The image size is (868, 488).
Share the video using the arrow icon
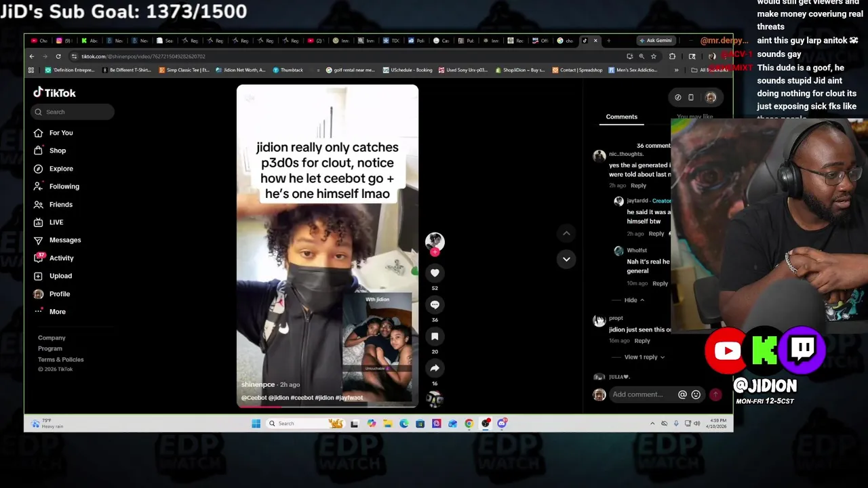(x=435, y=368)
